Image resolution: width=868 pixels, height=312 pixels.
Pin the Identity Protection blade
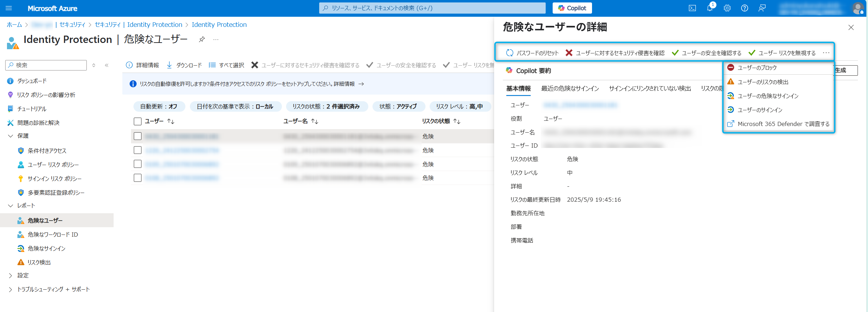pyautogui.click(x=202, y=39)
